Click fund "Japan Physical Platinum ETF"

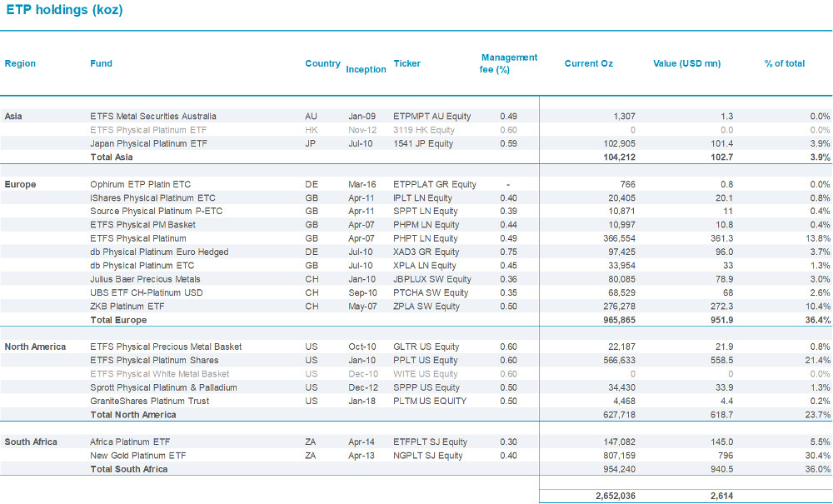click(149, 143)
